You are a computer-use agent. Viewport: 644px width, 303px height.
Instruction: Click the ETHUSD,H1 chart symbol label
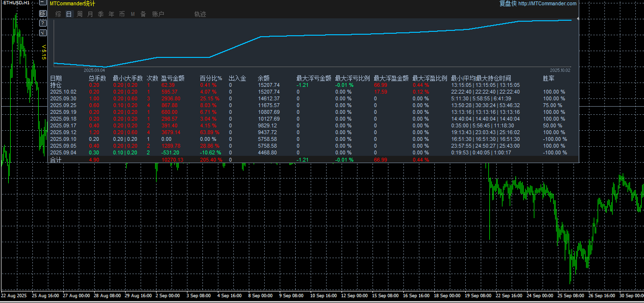pyautogui.click(x=16, y=3)
